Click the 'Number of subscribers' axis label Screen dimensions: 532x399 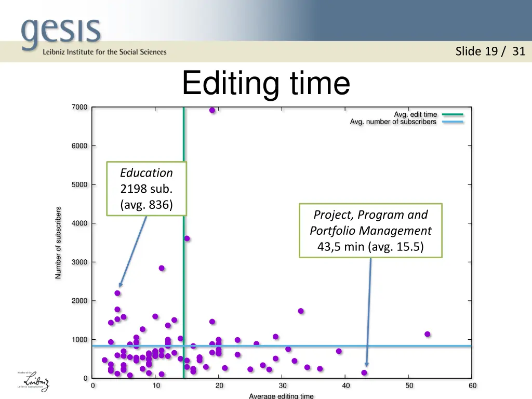(x=58, y=243)
